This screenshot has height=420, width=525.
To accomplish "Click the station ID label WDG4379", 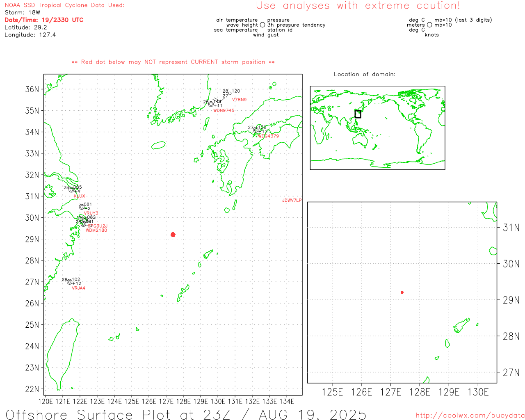I will coord(268,136).
